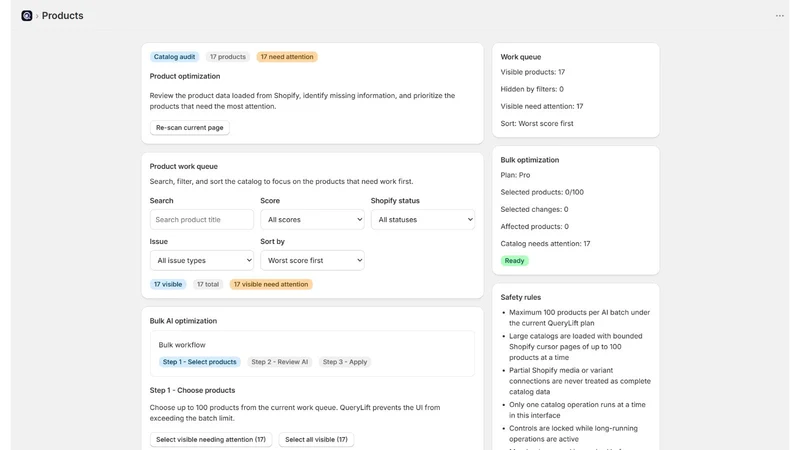The image size is (800, 450).
Task: Click Select all visible (17) button
Action: click(x=316, y=439)
